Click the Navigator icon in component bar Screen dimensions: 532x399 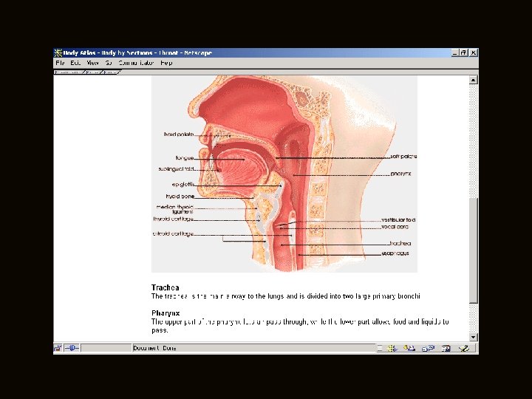pyautogui.click(x=392, y=349)
